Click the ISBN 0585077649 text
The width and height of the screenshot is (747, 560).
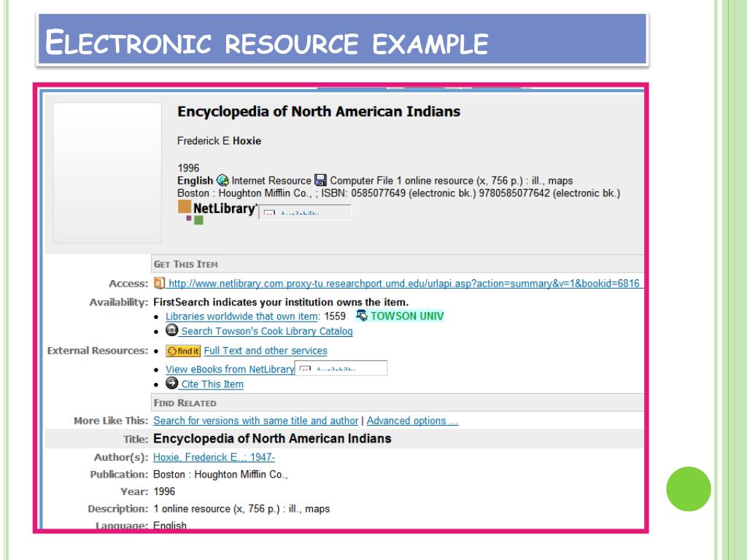[x=363, y=193]
